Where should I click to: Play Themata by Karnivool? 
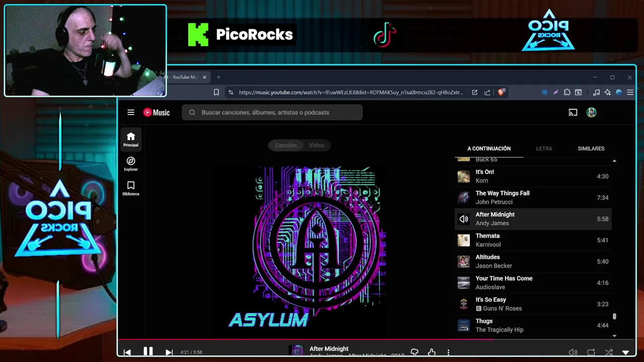(x=533, y=240)
